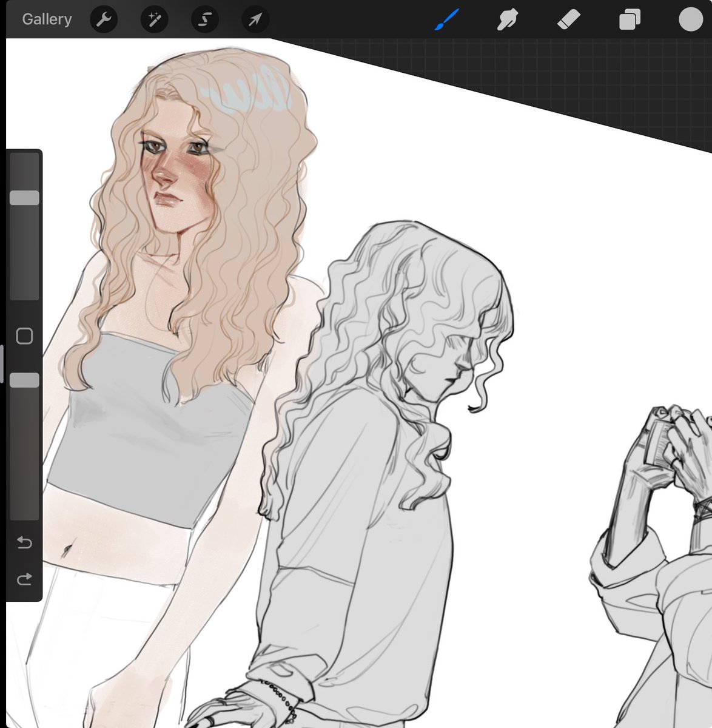Select the Transform arrow tool
712x728 pixels.
coord(255,19)
